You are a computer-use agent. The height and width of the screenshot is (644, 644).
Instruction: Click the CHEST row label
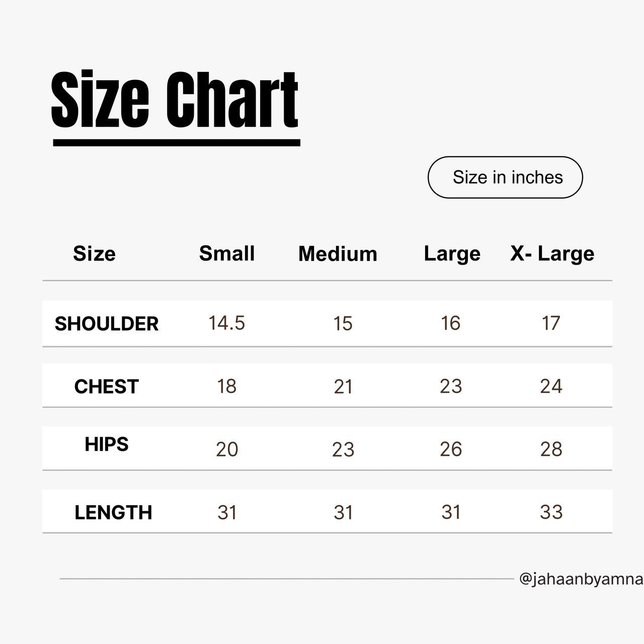point(106,386)
